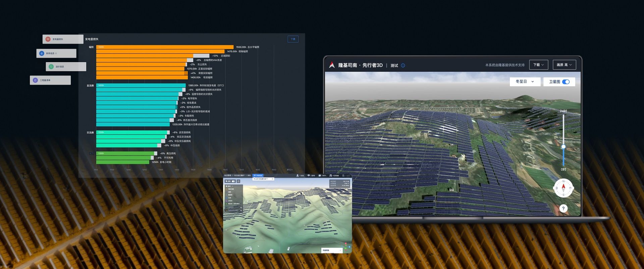This screenshot has height=269, width=644.
Task: Open the 冬至日 date dropdown
Action: 525,82
